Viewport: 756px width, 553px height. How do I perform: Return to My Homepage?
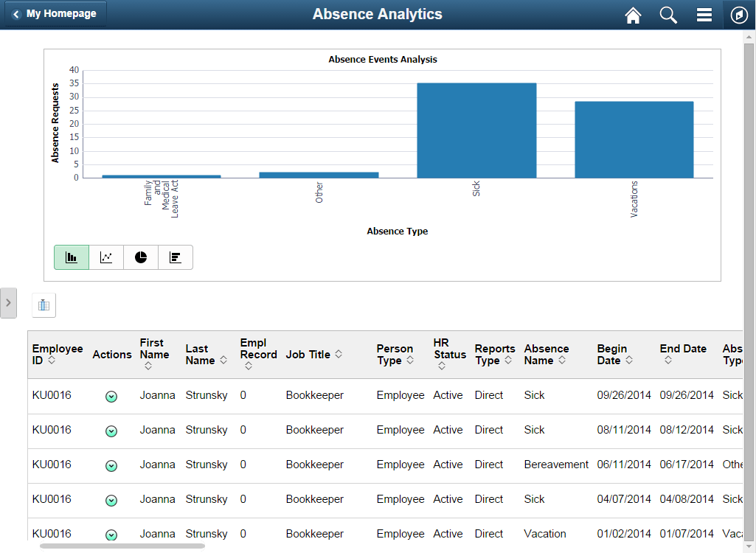[55, 13]
